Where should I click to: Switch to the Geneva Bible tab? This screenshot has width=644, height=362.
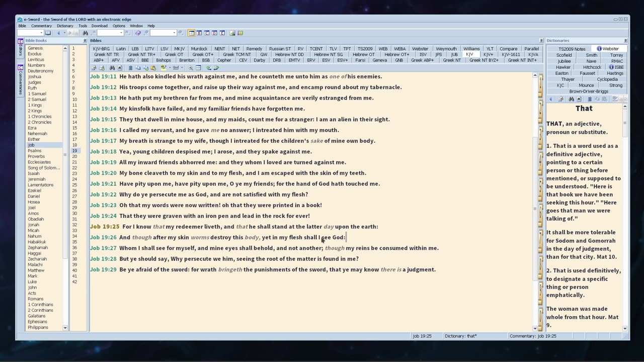tap(380, 60)
